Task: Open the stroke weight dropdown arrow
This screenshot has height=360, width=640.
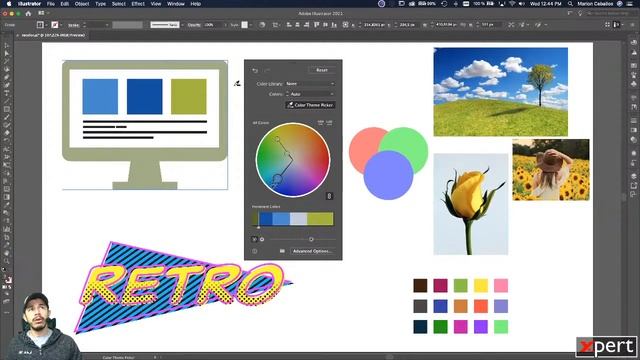Action: (x=107, y=25)
